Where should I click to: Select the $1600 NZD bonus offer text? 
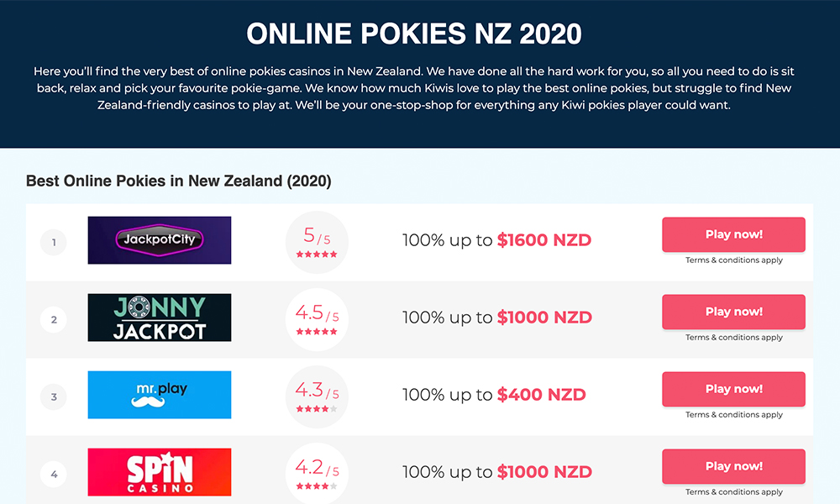pyautogui.click(x=544, y=240)
